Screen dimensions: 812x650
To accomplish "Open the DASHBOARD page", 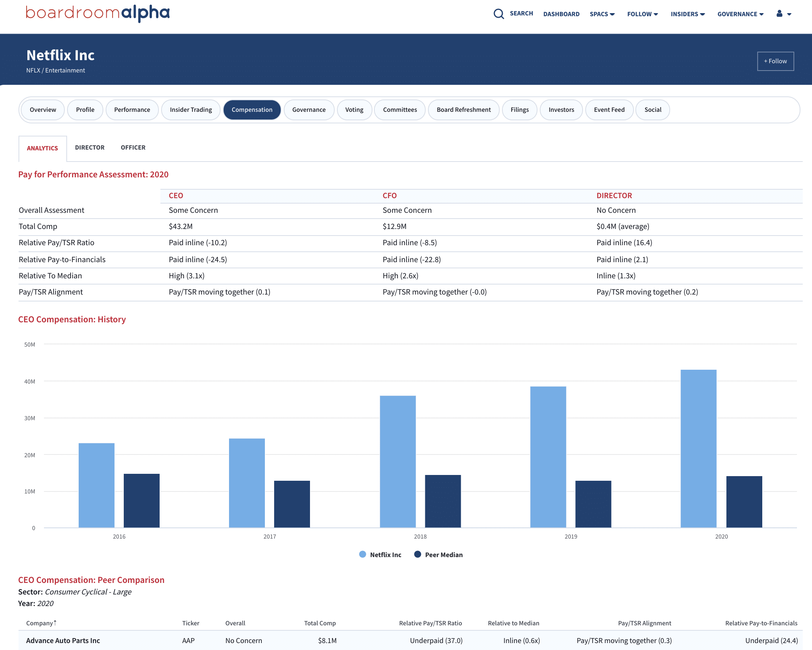I will coord(561,14).
